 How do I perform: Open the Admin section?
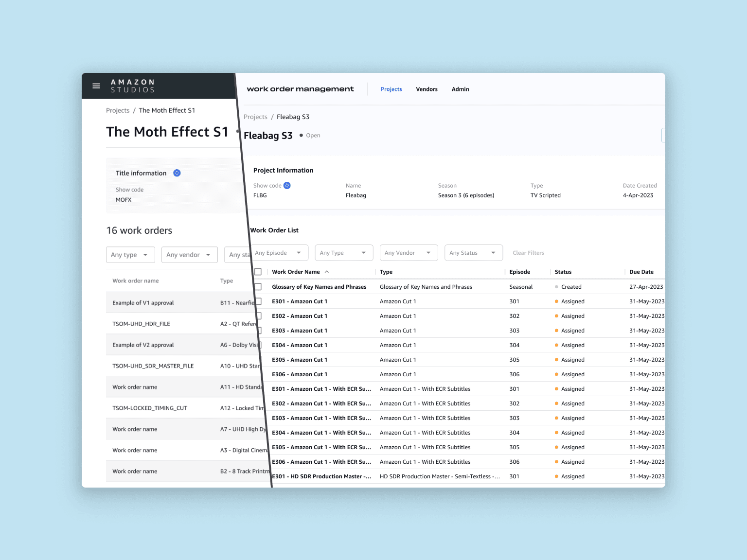click(460, 89)
